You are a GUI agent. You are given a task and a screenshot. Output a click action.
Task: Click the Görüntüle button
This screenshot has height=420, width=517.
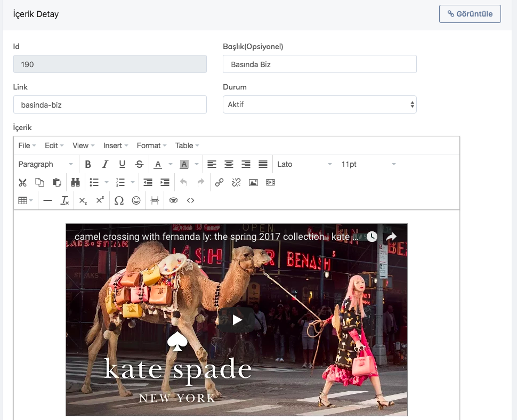[x=470, y=14]
